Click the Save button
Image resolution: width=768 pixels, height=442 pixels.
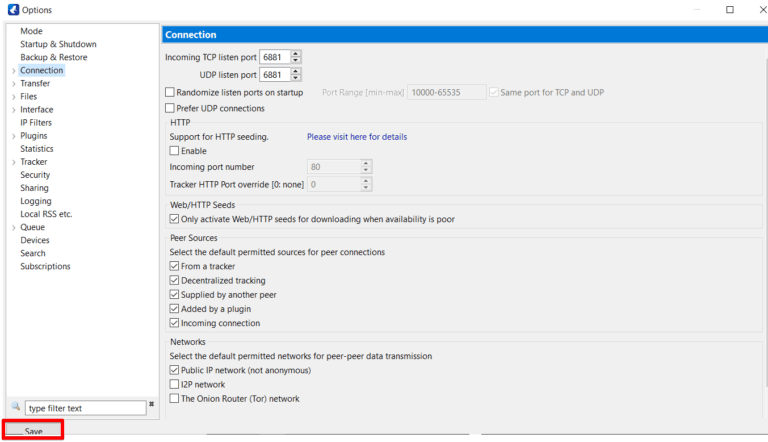33,430
